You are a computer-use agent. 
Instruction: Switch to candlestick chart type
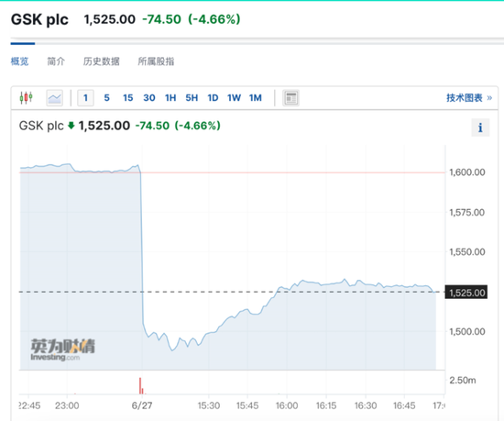click(x=26, y=97)
